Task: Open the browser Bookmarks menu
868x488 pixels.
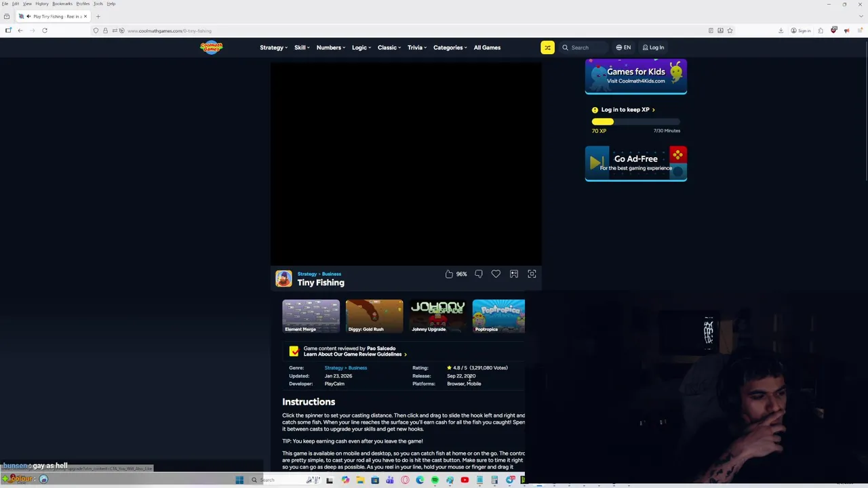Action: click(x=62, y=3)
